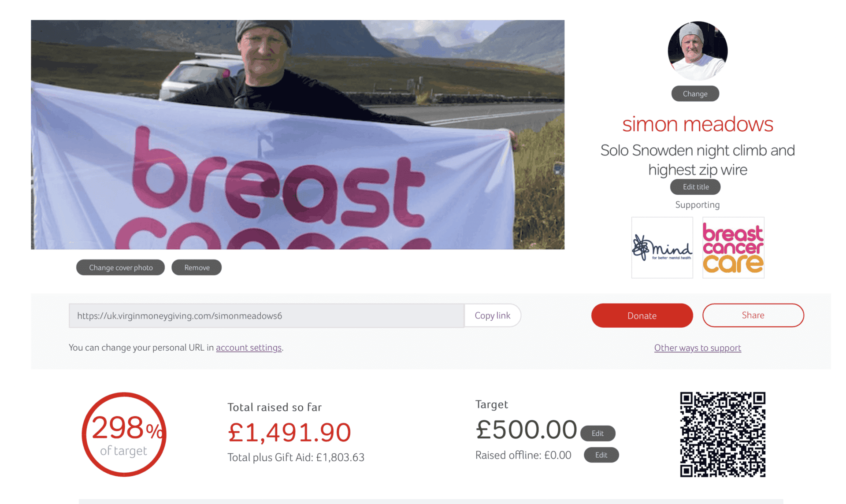Click the circular profile picture
The width and height of the screenshot is (846, 504).
click(698, 51)
